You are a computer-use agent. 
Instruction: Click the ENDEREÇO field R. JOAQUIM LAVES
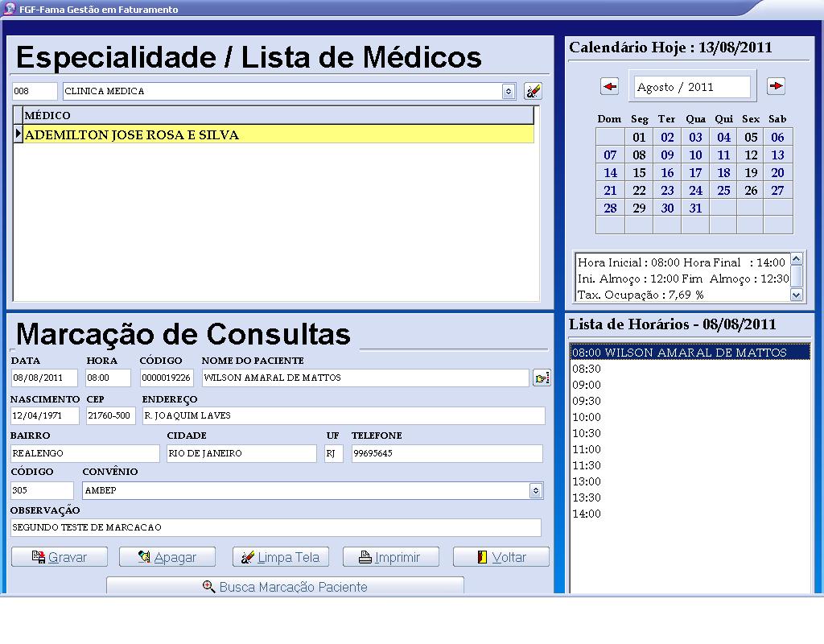pos(344,415)
